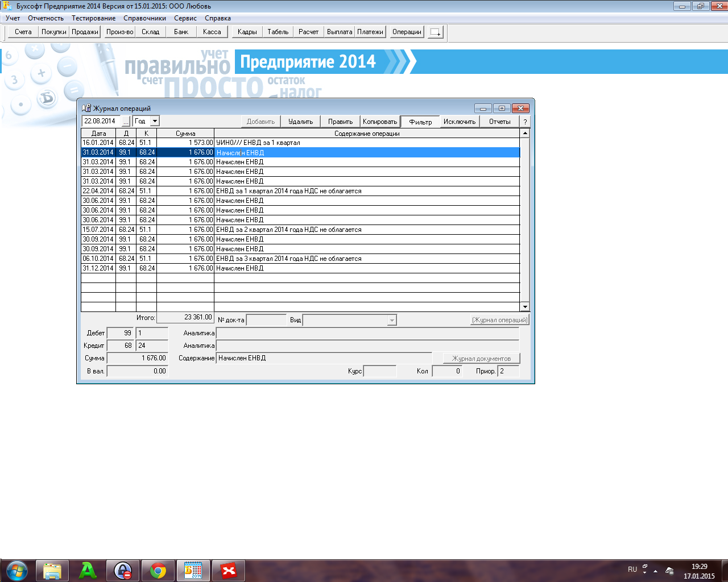Open the Windows Start menu
Image resolution: width=728 pixels, height=582 pixels.
coord(16,570)
